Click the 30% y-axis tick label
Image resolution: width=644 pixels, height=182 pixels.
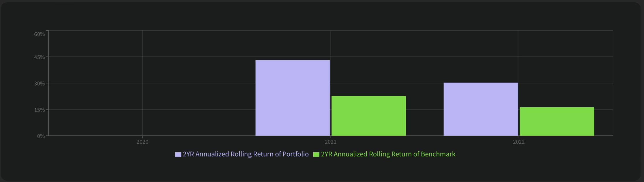click(40, 83)
